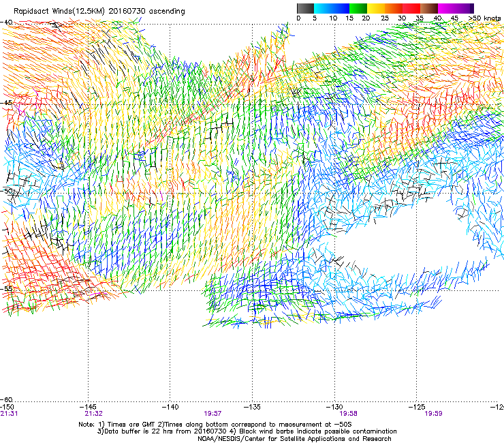Click the magenta-purple 40-50 knots legend swatch
This screenshot has height=443, width=504.
coord(456,8)
